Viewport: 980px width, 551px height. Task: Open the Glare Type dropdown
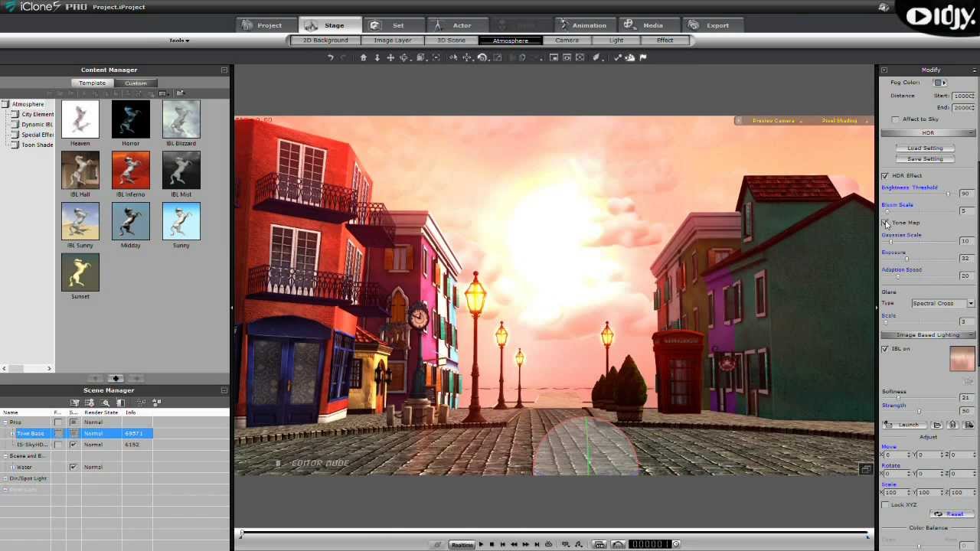click(942, 304)
